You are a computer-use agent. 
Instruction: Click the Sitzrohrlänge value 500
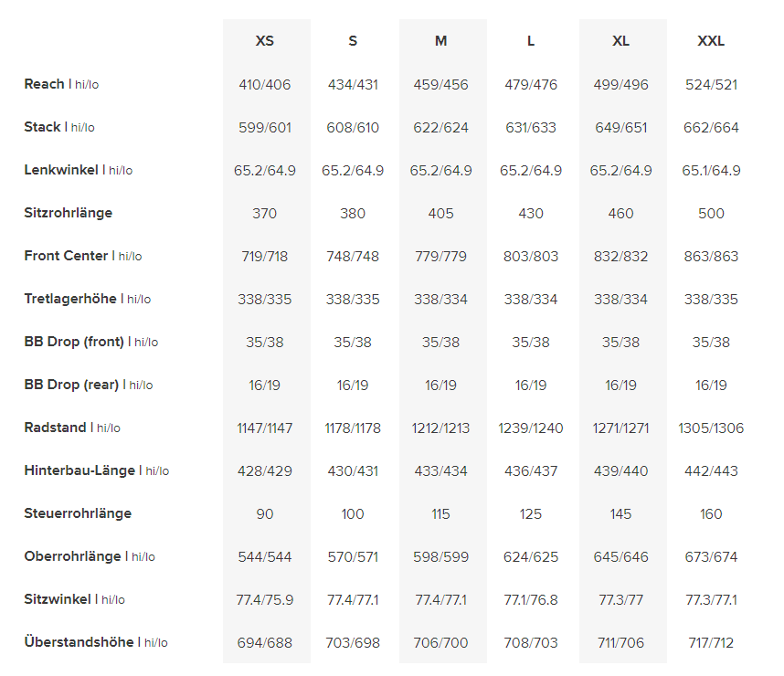click(711, 214)
